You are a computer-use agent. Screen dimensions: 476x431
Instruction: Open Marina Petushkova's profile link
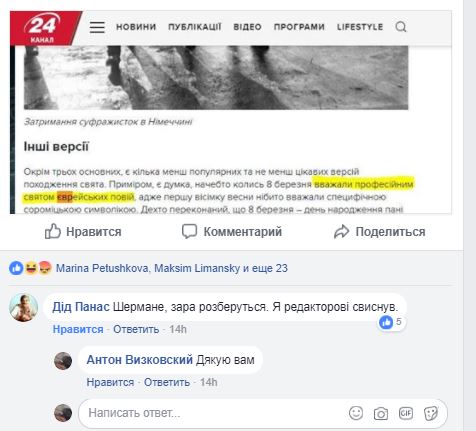click(102, 268)
